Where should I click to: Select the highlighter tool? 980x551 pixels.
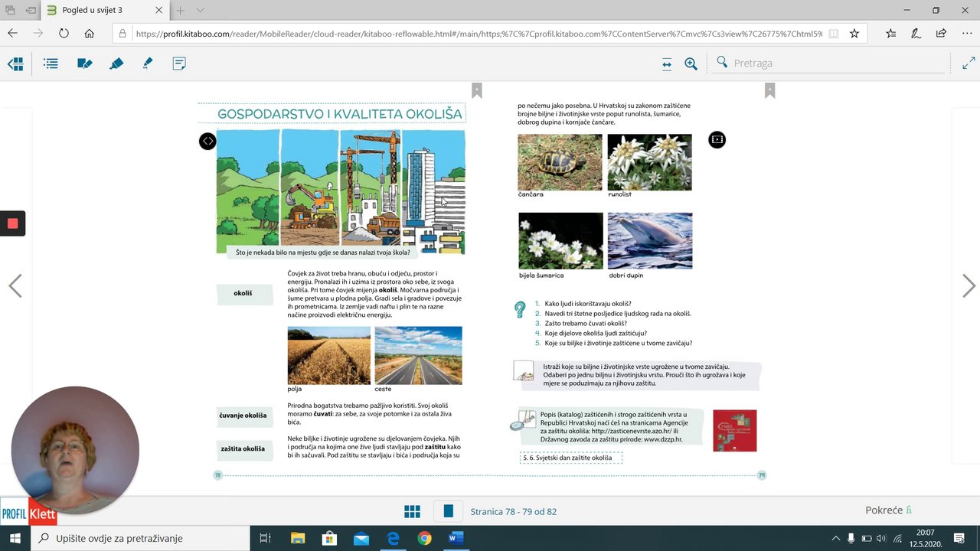click(116, 64)
